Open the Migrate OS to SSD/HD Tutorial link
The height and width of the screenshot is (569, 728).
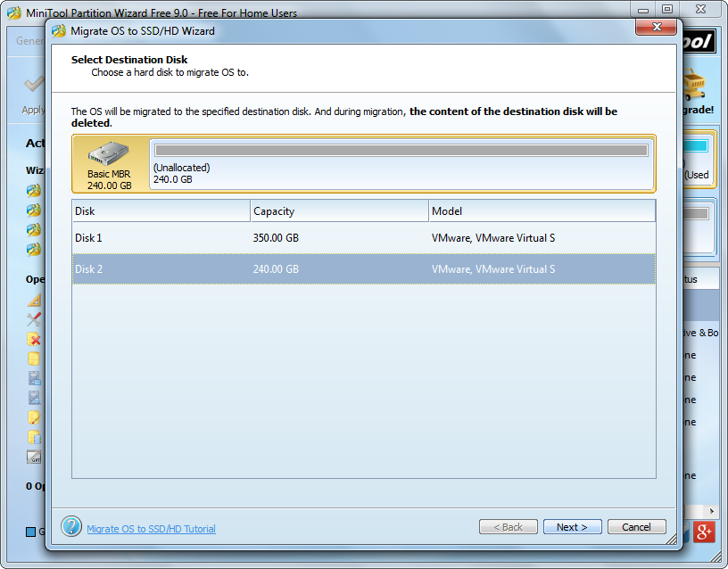pos(151,529)
